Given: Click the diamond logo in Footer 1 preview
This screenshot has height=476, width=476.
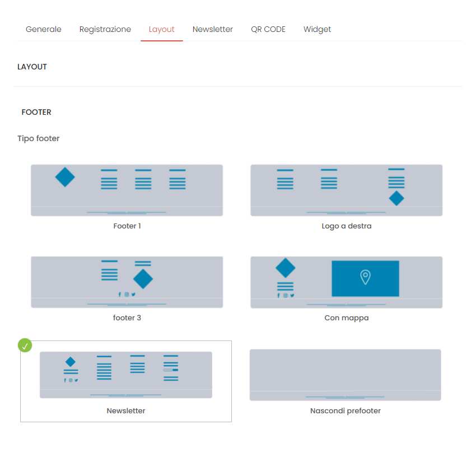Looking at the screenshot, I should pyautogui.click(x=64, y=177).
